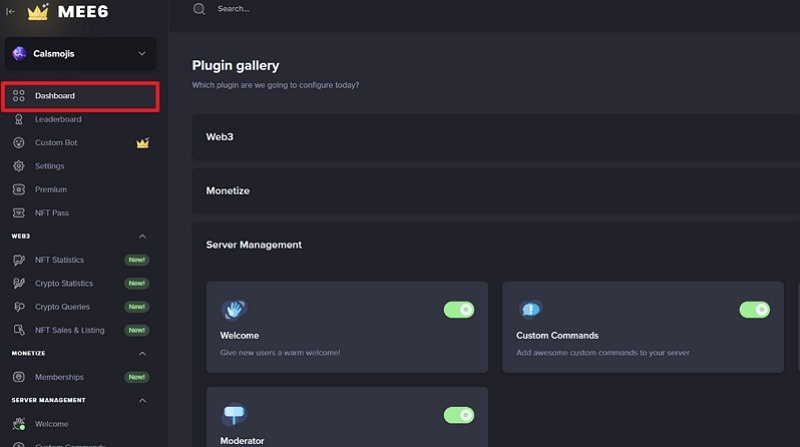Collapse the WEB3 sidebar section

142,236
